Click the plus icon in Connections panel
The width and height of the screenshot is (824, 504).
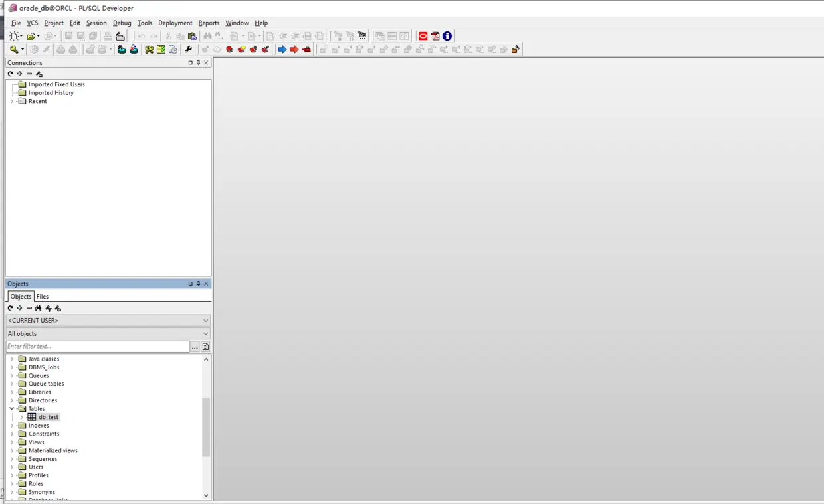coord(20,74)
